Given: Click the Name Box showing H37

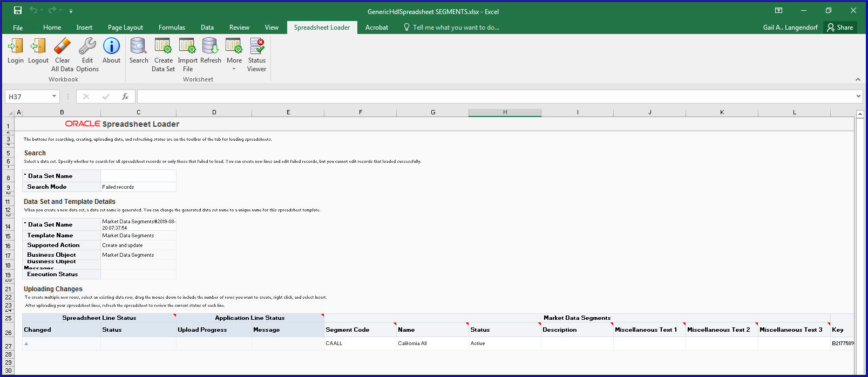Looking at the screenshot, I should (x=28, y=97).
